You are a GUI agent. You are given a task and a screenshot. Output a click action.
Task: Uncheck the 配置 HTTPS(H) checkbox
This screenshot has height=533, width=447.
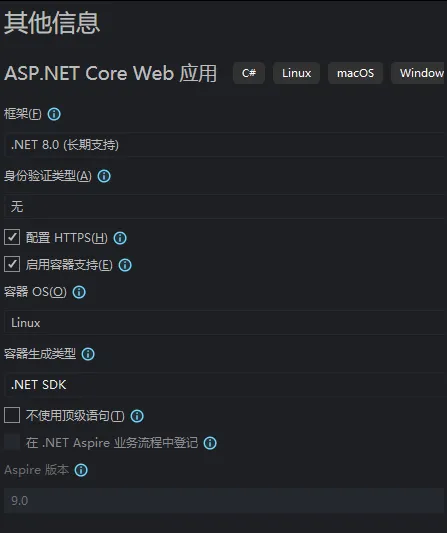point(12,237)
